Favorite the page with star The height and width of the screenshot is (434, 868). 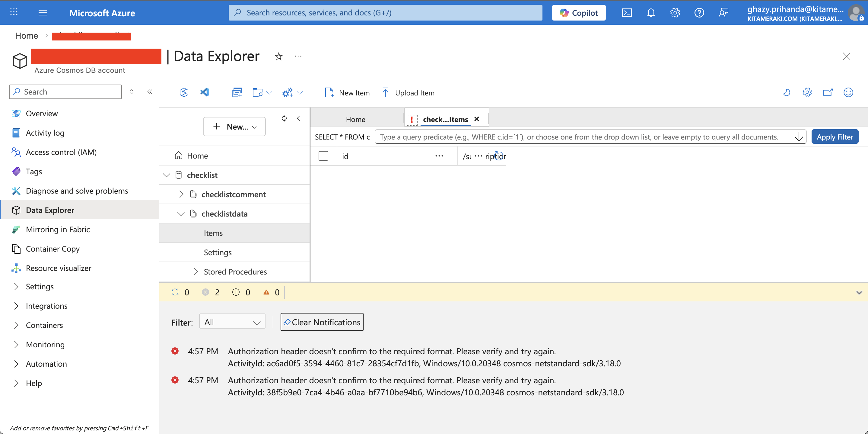(278, 56)
